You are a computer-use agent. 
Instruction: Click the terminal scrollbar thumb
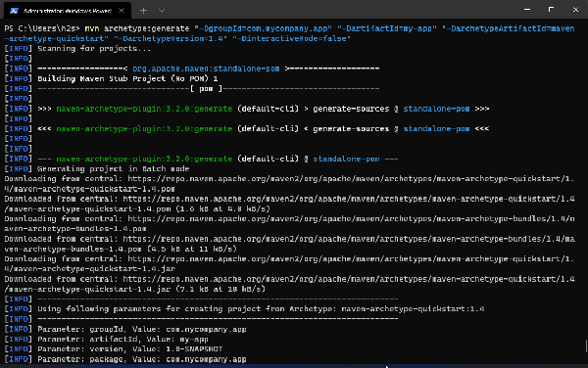(x=586, y=345)
